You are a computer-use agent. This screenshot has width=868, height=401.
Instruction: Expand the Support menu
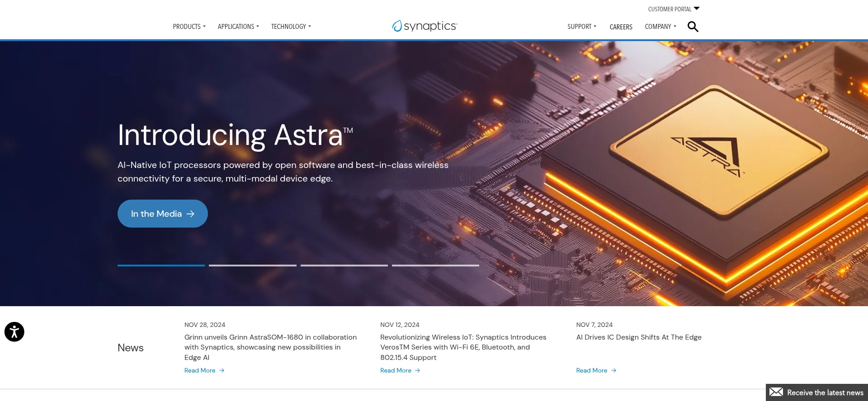coord(582,27)
